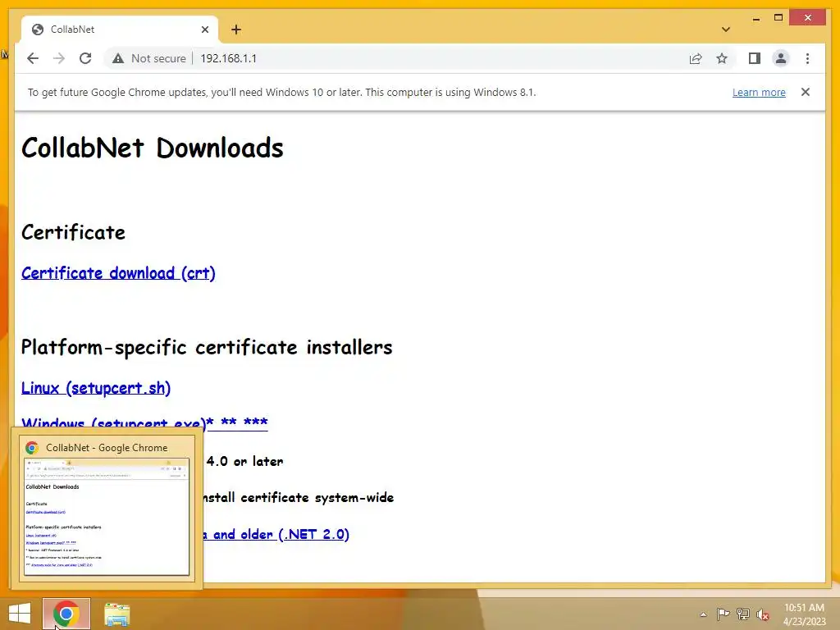Maximize the Chrome window
Viewport: 840px width, 630px height.
pyautogui.click(x=778, y=18)
